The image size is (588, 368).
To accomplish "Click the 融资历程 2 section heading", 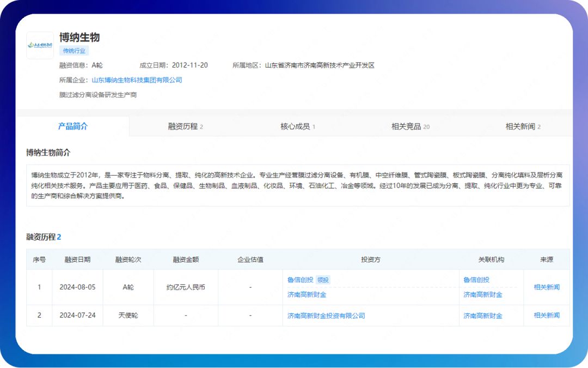I will [44, 237].
